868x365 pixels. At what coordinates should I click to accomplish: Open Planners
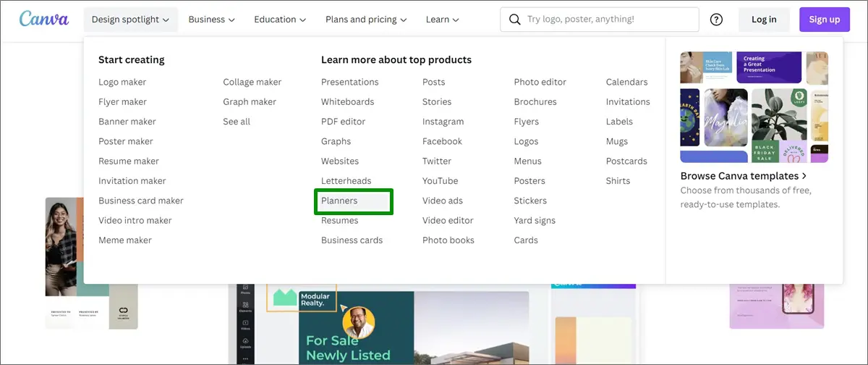point(339,201)
